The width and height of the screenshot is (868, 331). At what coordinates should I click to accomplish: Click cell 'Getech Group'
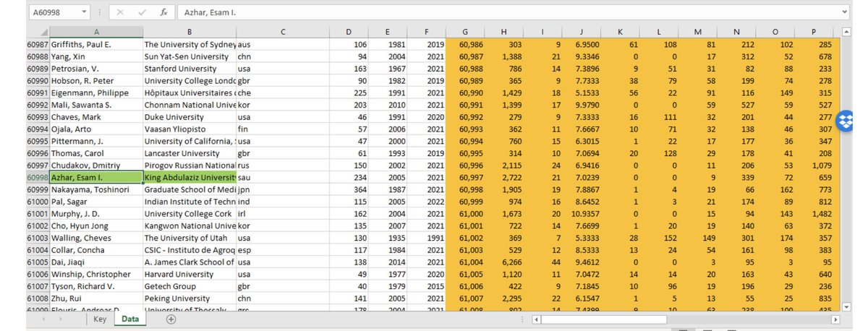pyautogui.click(x=190, y=285)
